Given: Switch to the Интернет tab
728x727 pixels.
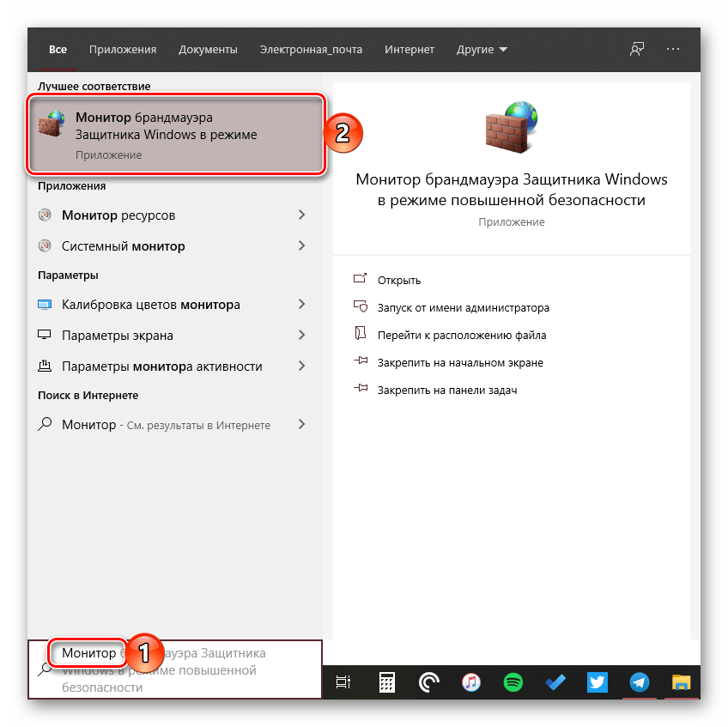Looking at the screenshot, I should tap(409, 49).
